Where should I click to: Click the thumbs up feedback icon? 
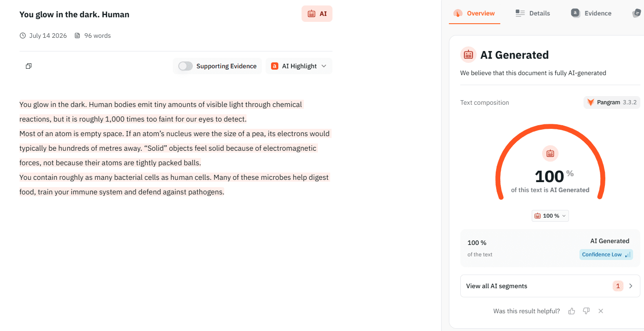(572, 311)
